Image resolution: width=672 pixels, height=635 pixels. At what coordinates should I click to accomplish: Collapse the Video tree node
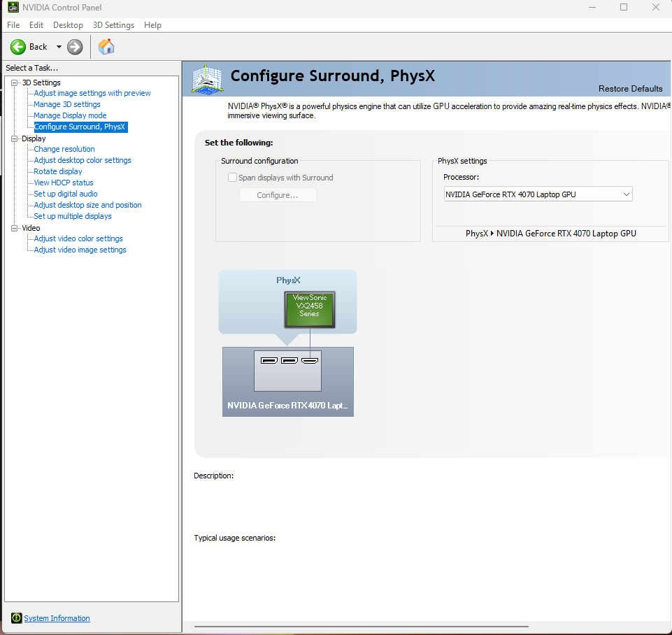tap(15, 229)
